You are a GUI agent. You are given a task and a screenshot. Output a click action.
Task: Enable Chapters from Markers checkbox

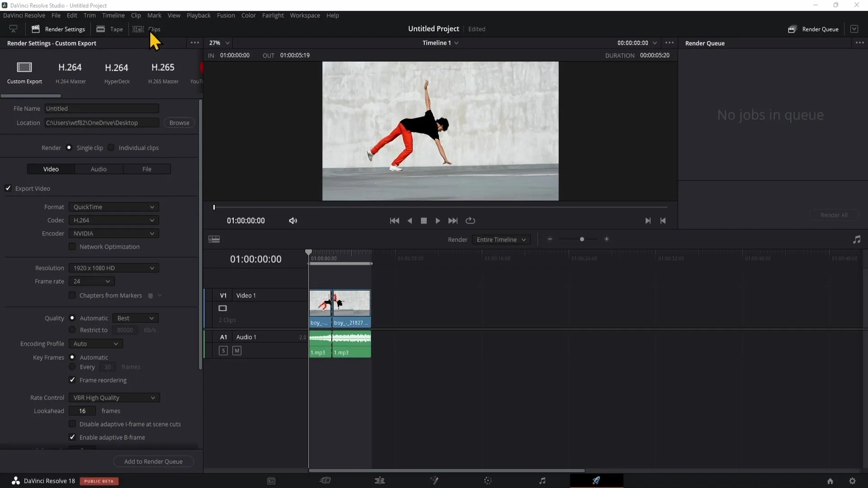coord(72,296)
